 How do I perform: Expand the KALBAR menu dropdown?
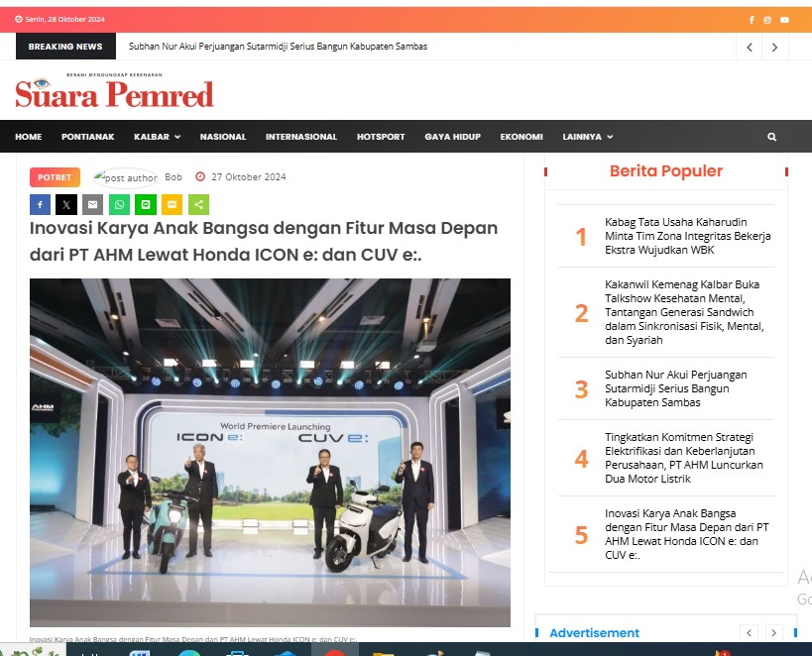(x=157, y=137)
